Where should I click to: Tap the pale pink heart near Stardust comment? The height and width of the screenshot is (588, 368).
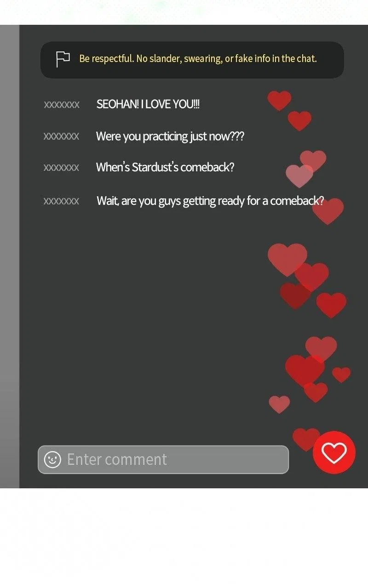click(299, 176)
